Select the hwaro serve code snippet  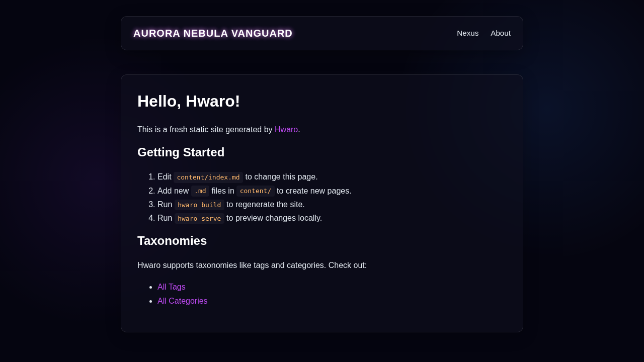[199, 218]
